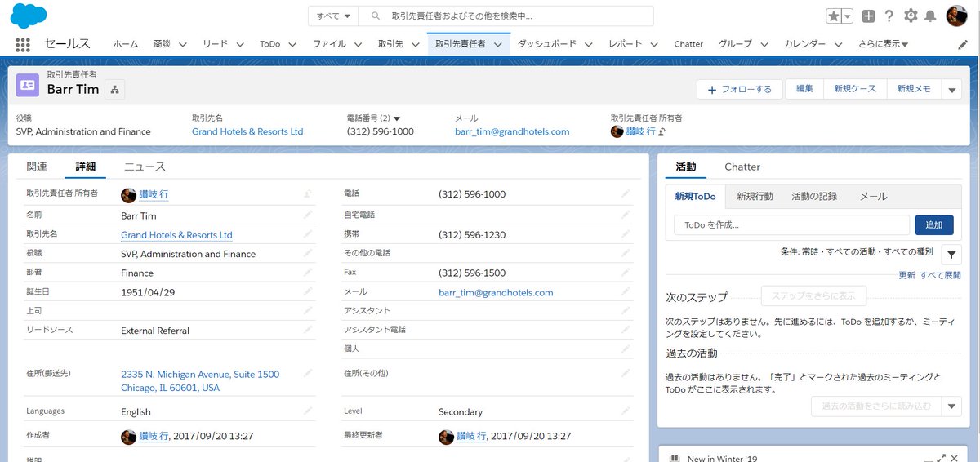Click the 更新 link
980x462 pixels.
coord(906,275)
